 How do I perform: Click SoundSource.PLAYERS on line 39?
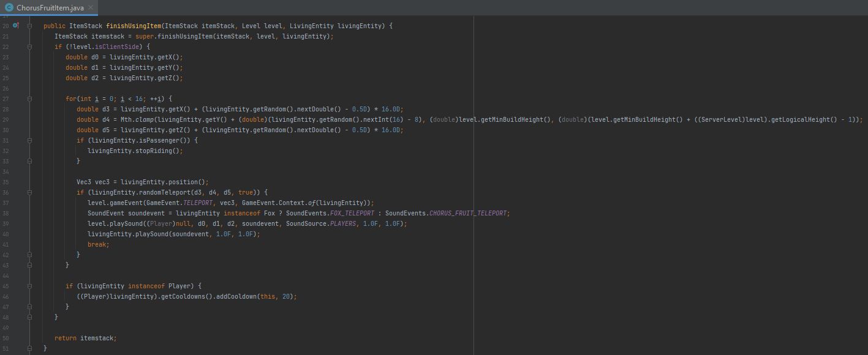(x=322, y=223)
